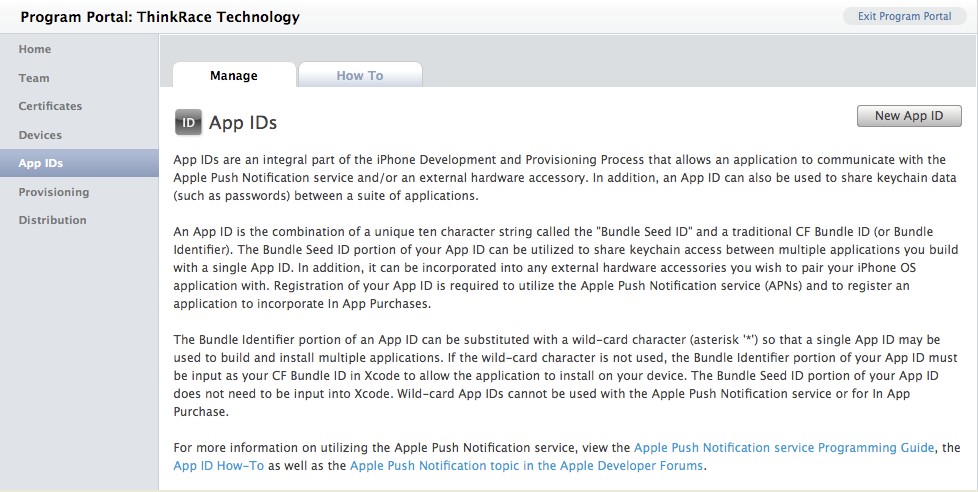Select the highlighted App IDs sidebar item
This screenshot has height=492, width=978.
click(x=79, y=163)
